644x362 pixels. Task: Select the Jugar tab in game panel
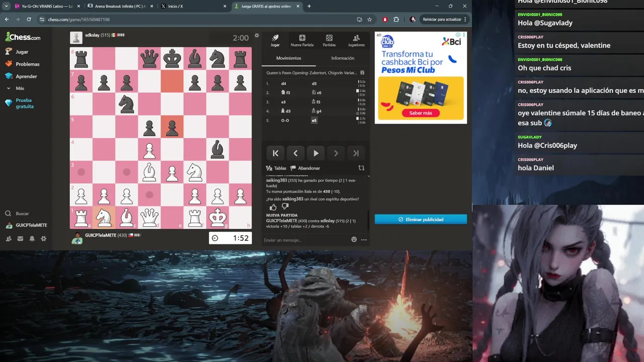coord(275,41)
